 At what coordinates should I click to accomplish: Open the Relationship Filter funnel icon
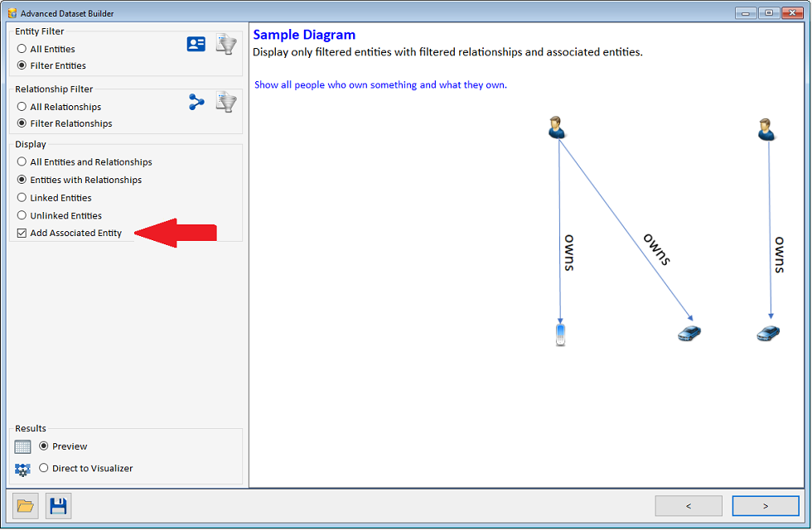click(x=226, y=103)
